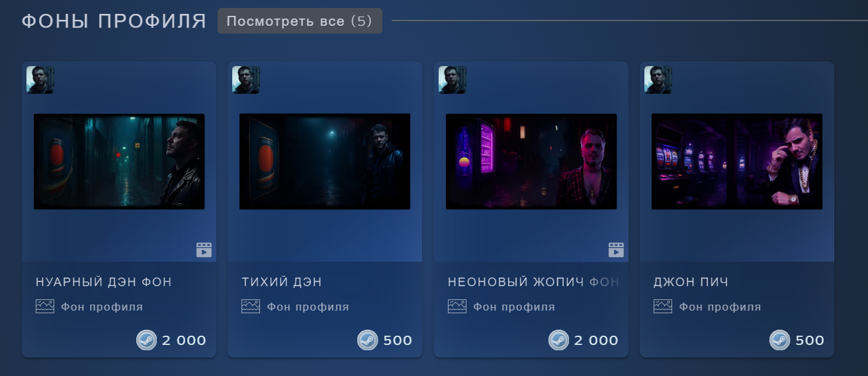Click Steam points coin on ТИХИЙ ДЭН card
The width and height of the screenshot is (868, 376).
click(x=367, y=340)
